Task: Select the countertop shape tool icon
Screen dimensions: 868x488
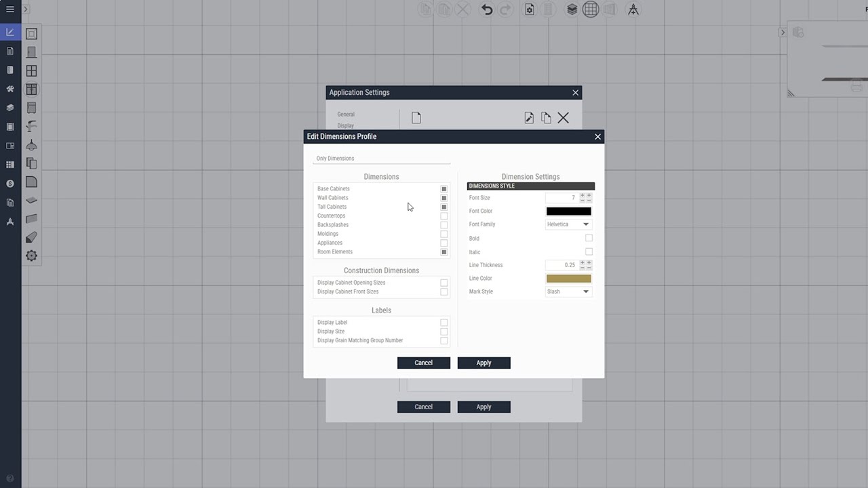Action: [x=31, y=182]
